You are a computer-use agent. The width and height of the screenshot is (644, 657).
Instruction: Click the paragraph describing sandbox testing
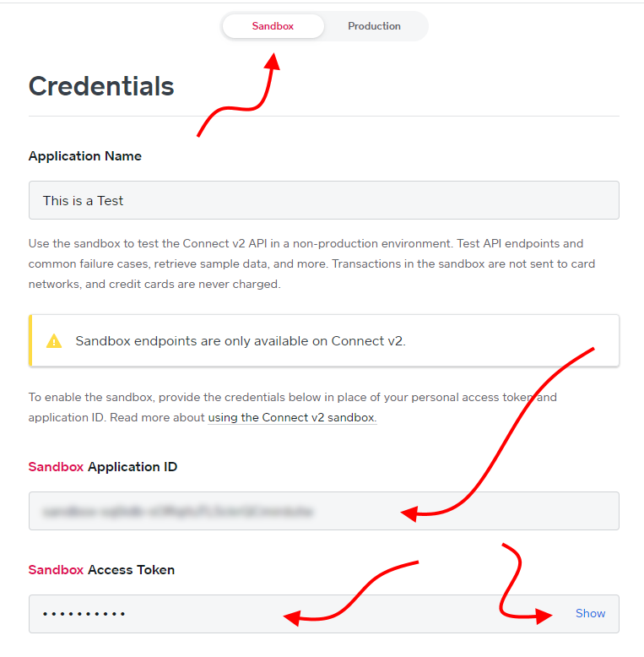coord(312,264)
